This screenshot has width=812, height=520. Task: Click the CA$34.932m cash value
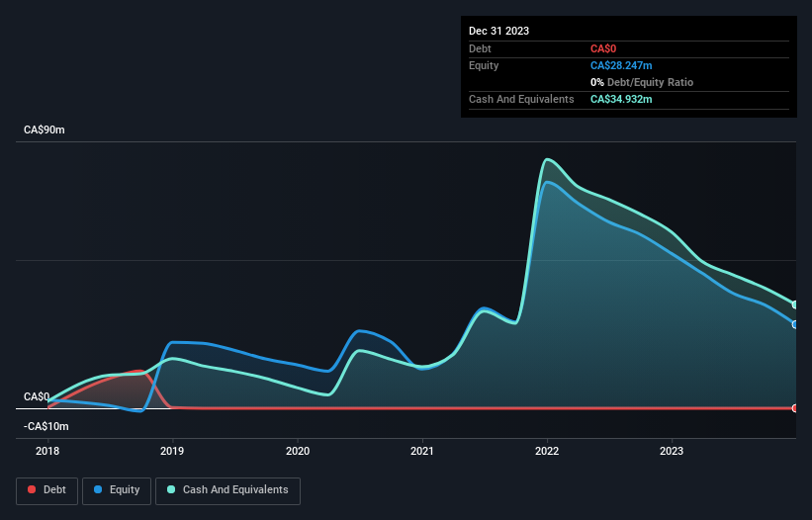(x=621, y=99)
